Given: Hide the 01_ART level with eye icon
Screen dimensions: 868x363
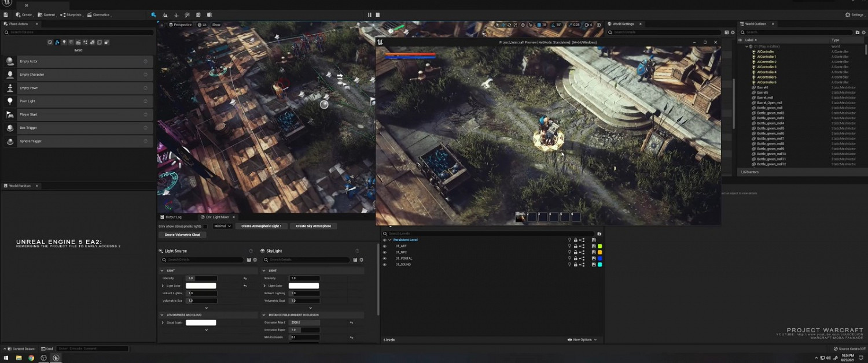Looking at the screenshot, I should click(384, 246).
